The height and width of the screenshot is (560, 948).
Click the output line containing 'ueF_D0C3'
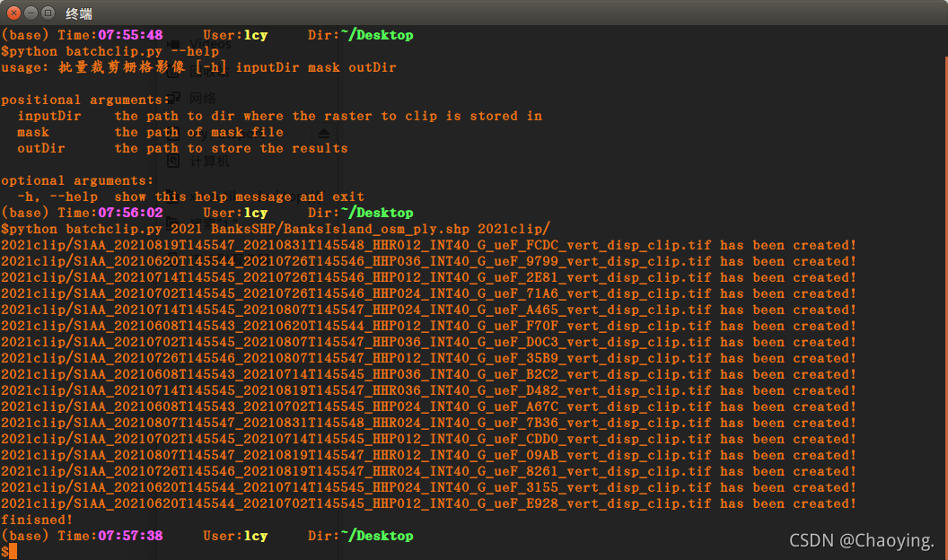[428, 342]
